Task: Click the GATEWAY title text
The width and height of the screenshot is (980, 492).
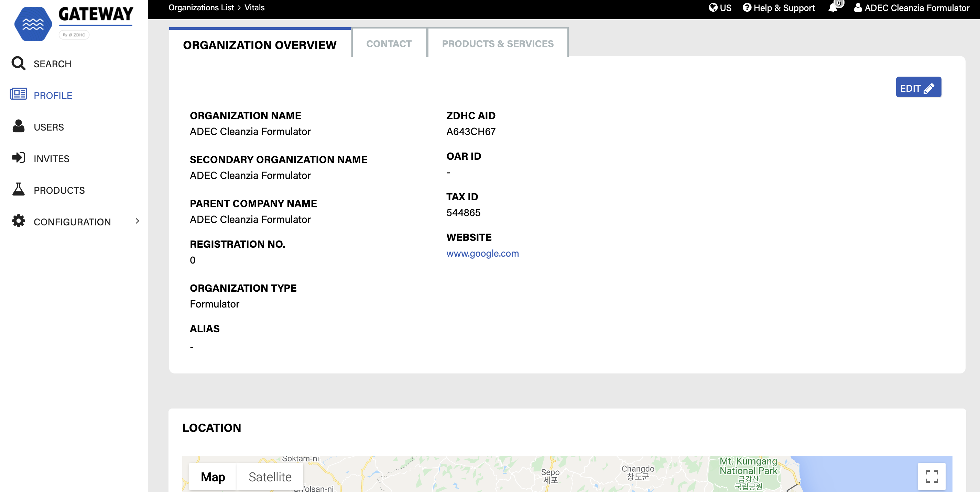Action: 96,14
